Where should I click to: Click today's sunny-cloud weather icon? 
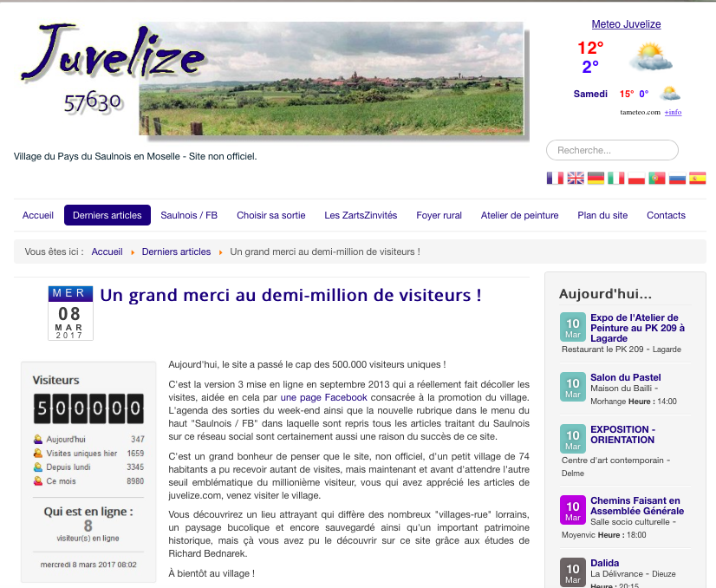coord(651,56)
